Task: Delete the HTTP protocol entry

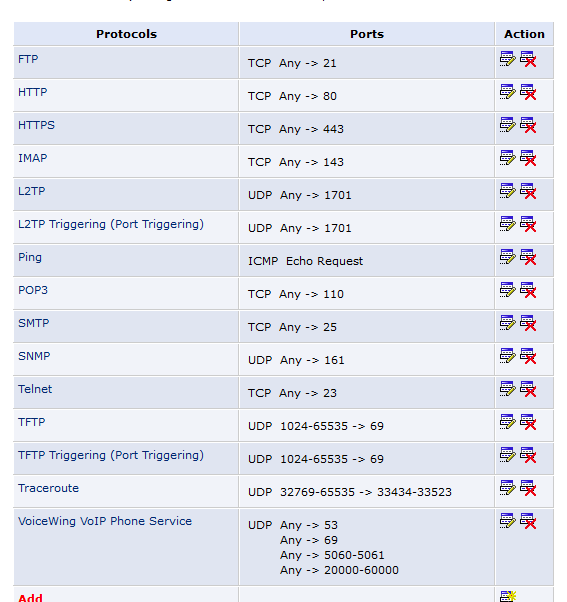Action: [528, 92]
